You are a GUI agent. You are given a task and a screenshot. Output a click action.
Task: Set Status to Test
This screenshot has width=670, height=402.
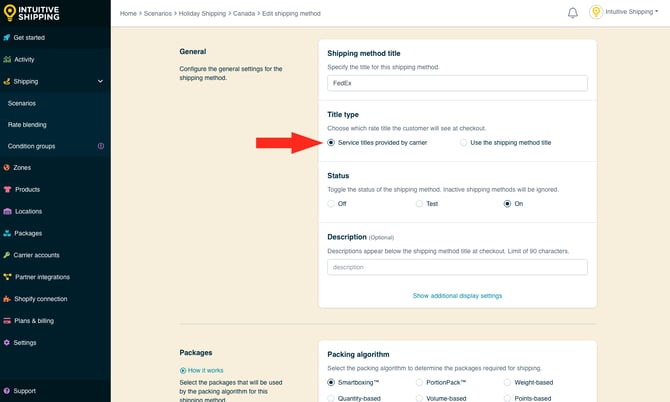(x=419, y=203)
